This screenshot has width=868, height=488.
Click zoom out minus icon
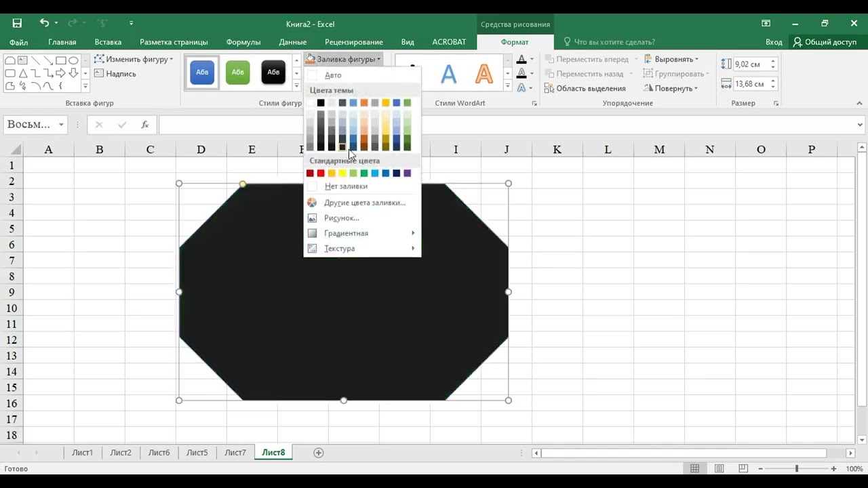(760, 469)
